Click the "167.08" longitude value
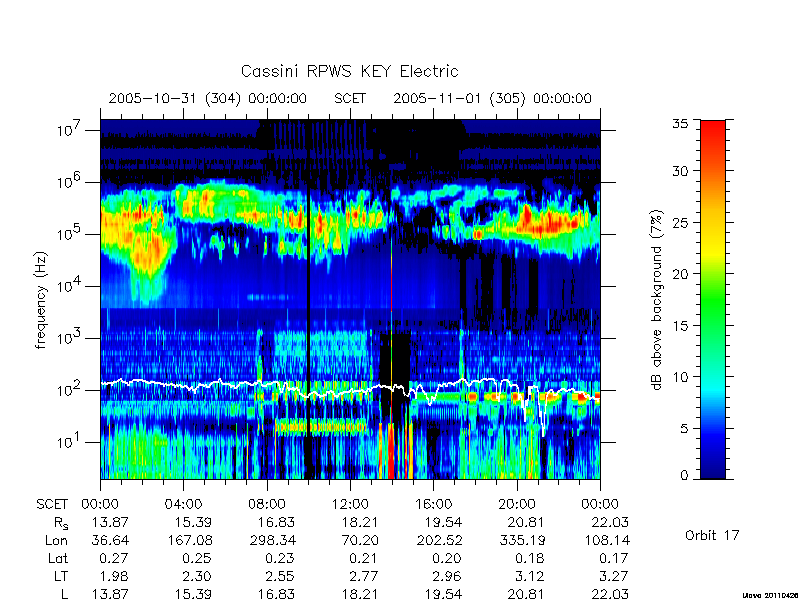This screenshot has height=600, width=800. point(188,540)
